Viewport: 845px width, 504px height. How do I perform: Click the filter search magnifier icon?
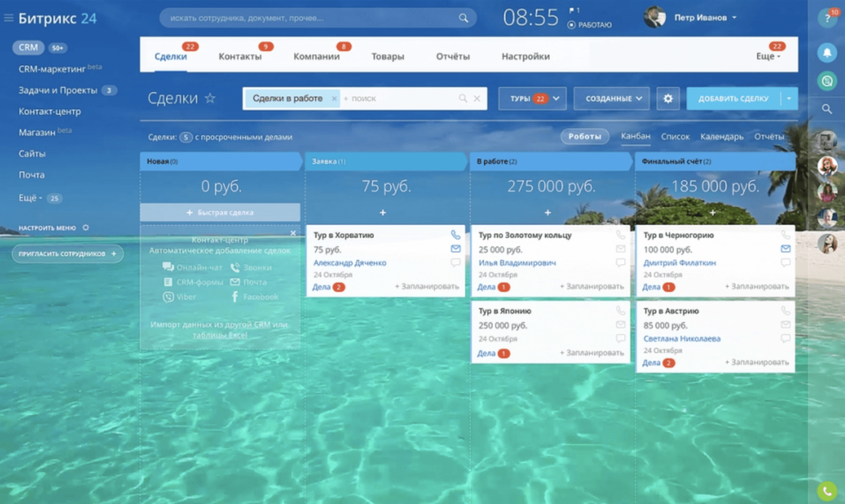coord(462,98)
